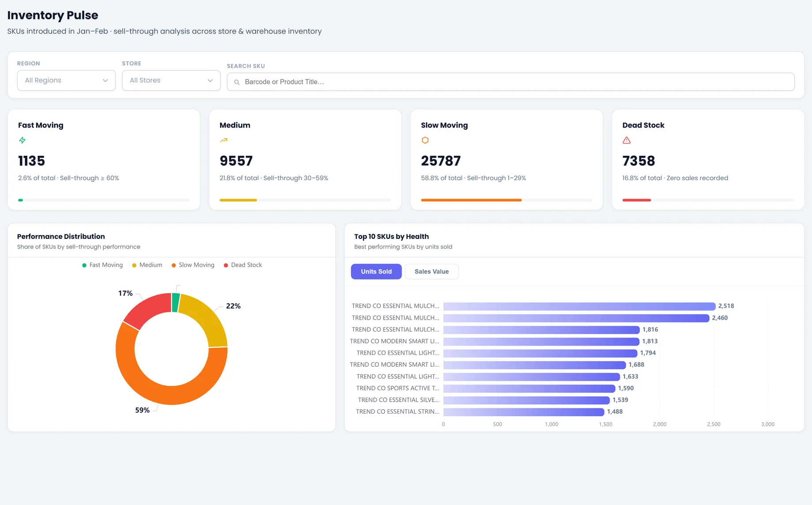812x505 pixels.
Task: Click the Slow Moving orange progress bar
Action: point(471,200)
